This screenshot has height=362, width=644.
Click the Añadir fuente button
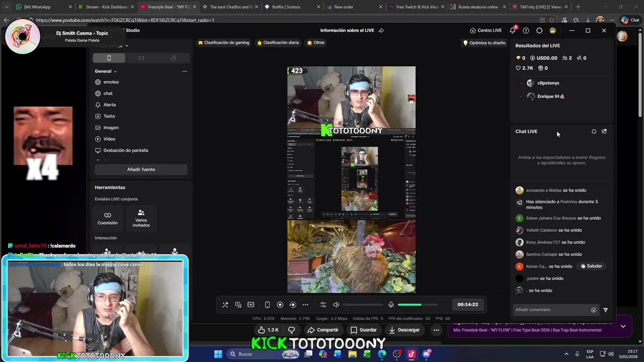[141, 169]
